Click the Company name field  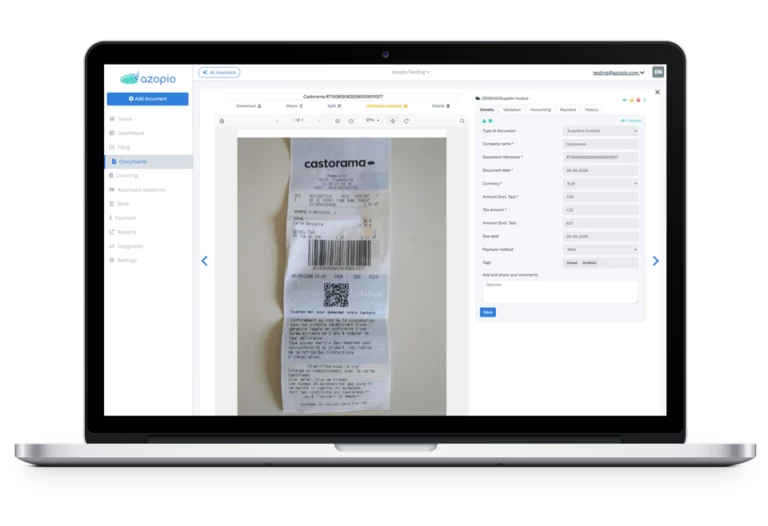(x=600, y=144)
